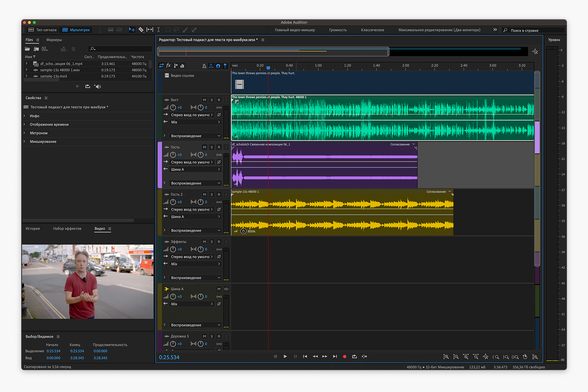Arm Гость 2 track for record

(x=219, y=194)
